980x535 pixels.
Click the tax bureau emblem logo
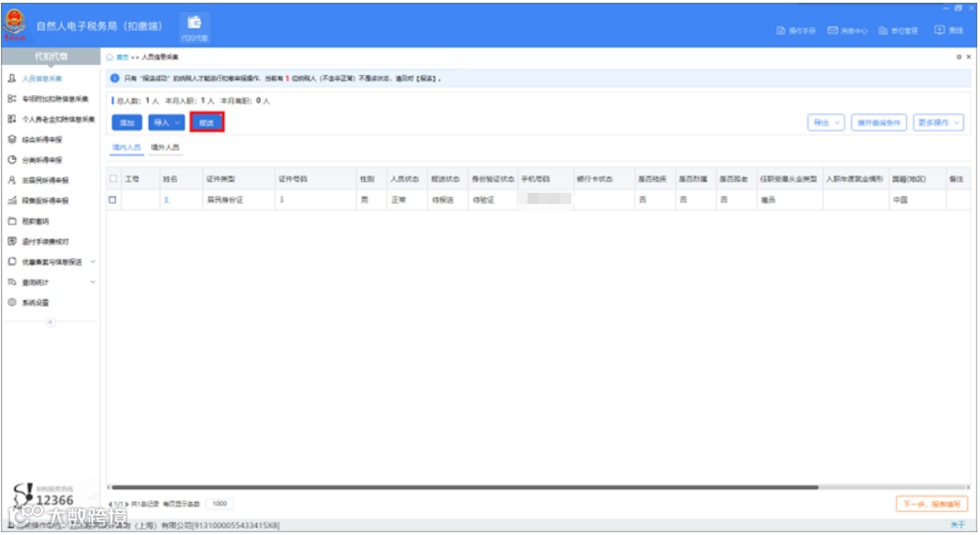click(x=15, y=23)
